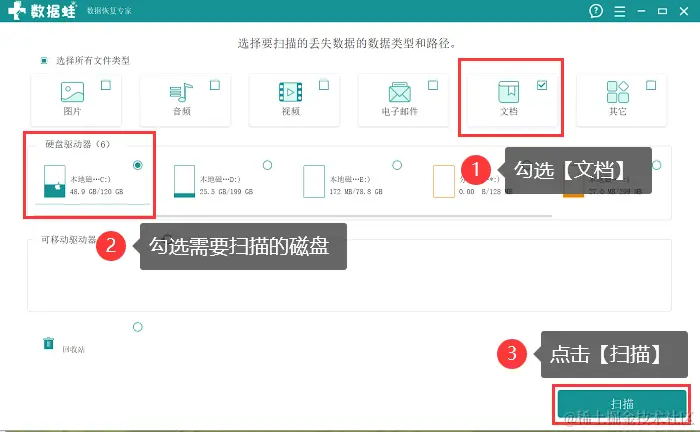Viewport: 700px width, 432px height.
Task: Select the D: drive radio button
Action: tap(267, 165)
